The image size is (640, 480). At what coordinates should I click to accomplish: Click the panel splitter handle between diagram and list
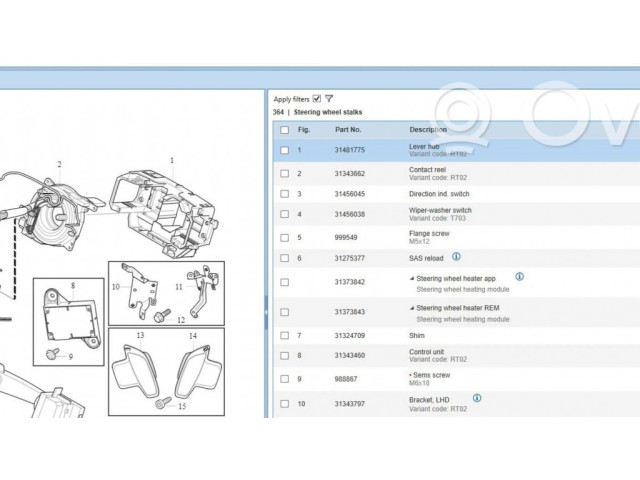pos(265,312)
